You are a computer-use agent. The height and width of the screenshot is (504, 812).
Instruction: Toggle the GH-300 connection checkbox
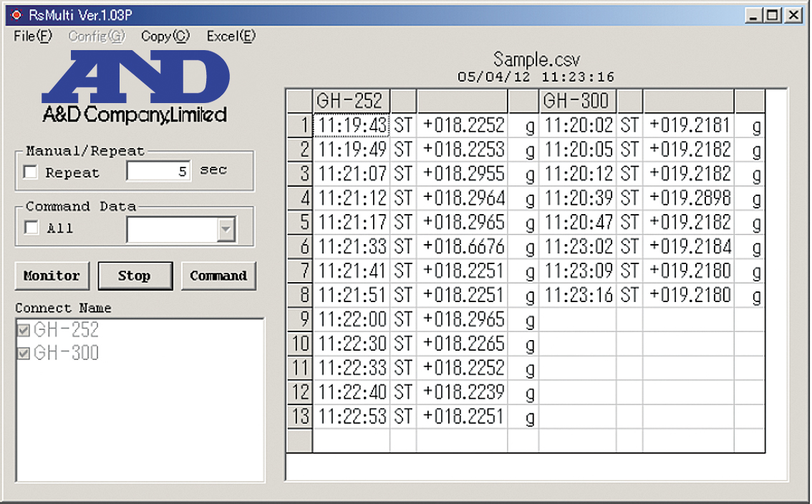(24, 354)
